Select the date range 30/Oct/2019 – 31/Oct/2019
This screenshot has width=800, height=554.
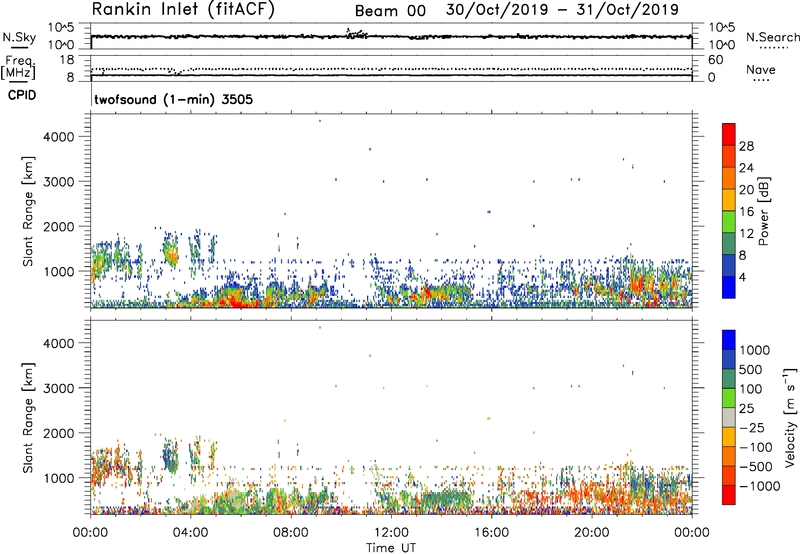(x=562, y=10)
